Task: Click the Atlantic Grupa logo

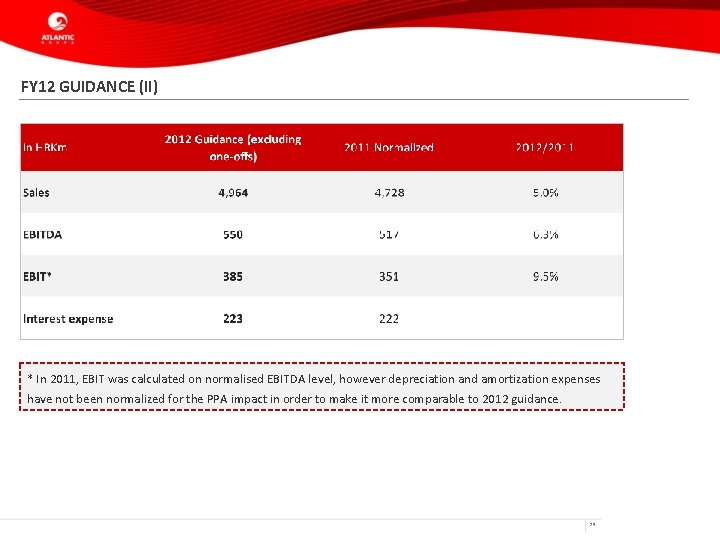Action: click(x=58, y=28)
